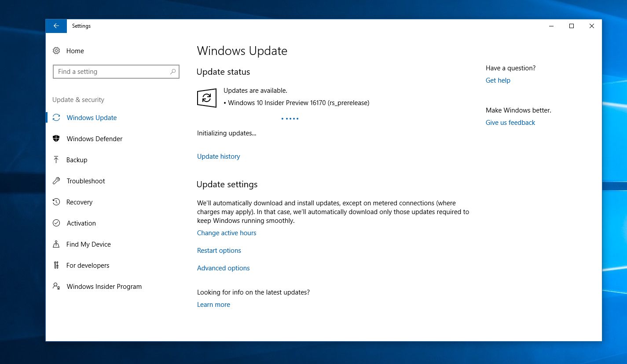The image size is (627, 364).
Task: Open Restart options link
Action: [x=219, y=251]
